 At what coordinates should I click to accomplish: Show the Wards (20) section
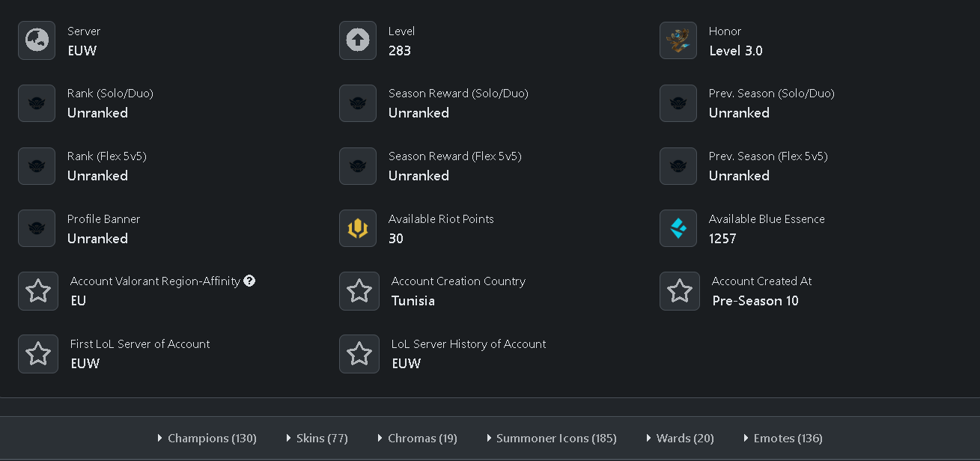(x=680, y=438)
